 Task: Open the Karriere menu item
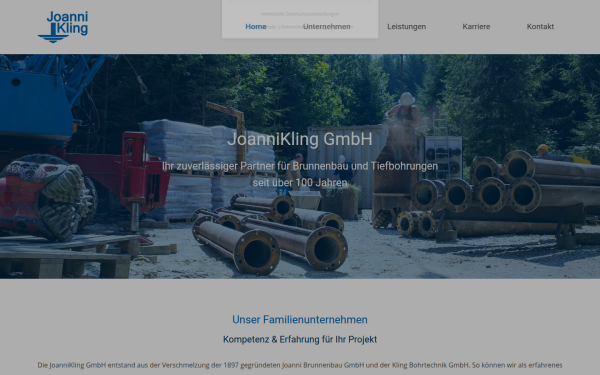(476, 27)
